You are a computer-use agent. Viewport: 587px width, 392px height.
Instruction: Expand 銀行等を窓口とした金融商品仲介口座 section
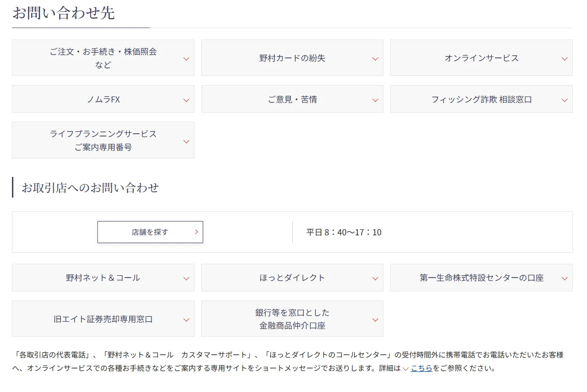(x=292, y=319)
